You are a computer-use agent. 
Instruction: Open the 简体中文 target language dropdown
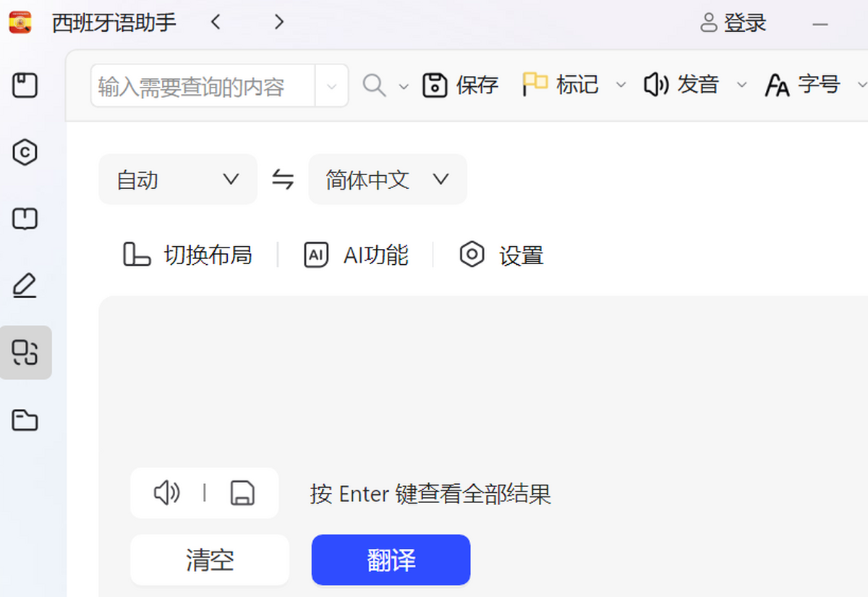pyautogui.click(x=388, y=179)
